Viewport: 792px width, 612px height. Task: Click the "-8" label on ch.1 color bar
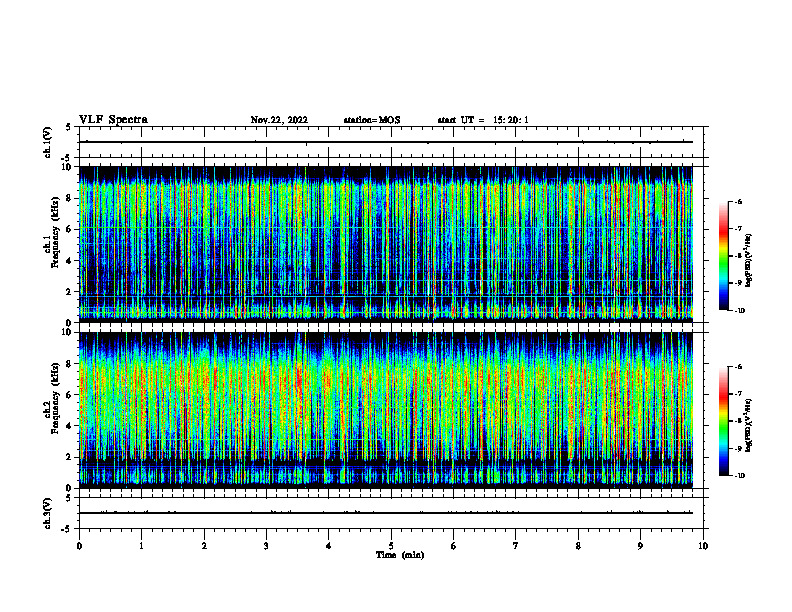tap(738, 256)
